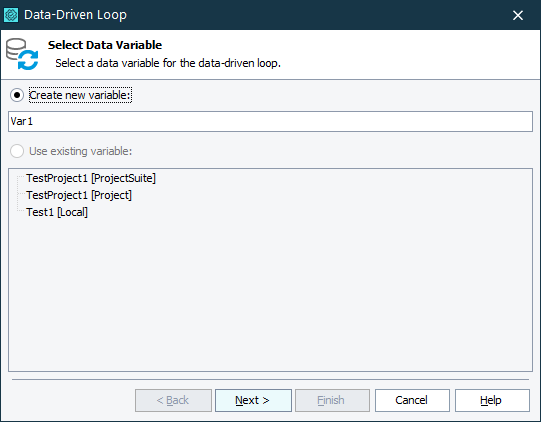Click the Finish button
This screenshot has width=541, height=422.
[x=332, y=400]
